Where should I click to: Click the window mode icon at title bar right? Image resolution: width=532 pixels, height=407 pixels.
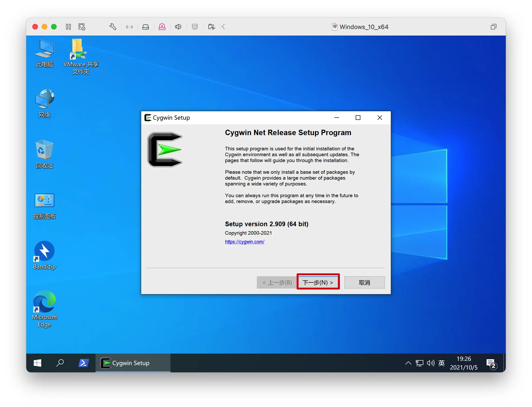493,27
